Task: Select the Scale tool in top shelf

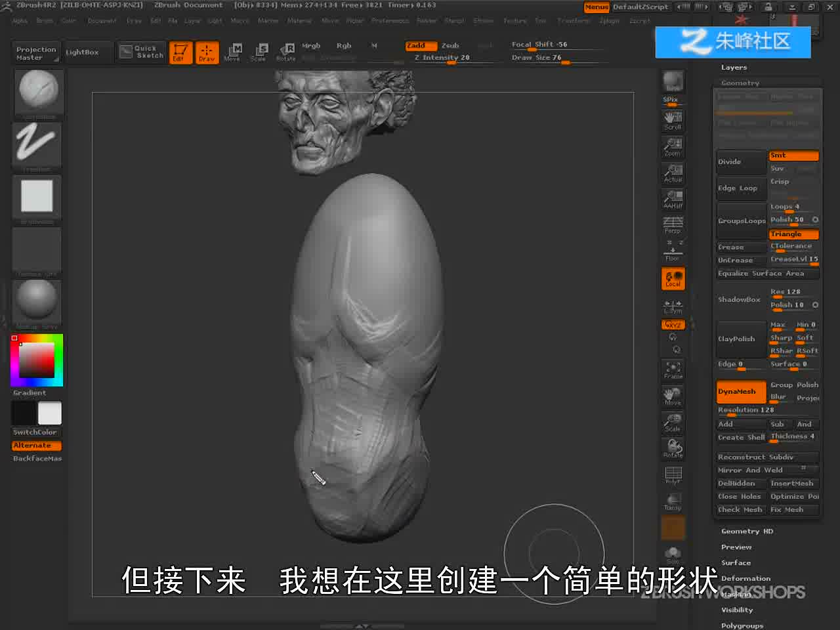Action: 259,52
